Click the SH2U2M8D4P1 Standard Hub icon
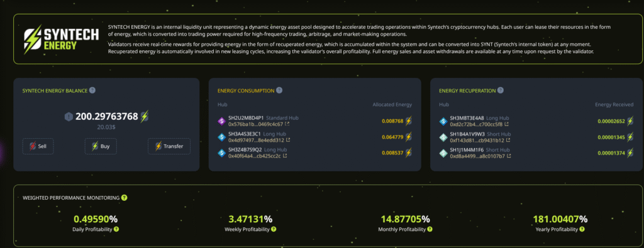 click(x=221, y=121)
